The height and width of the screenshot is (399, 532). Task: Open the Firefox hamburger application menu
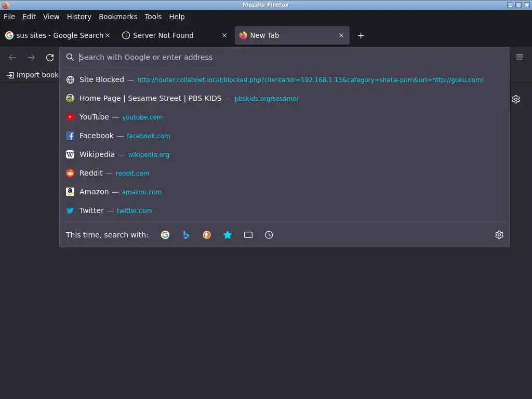pyautogui.click(x=520, y=57)
